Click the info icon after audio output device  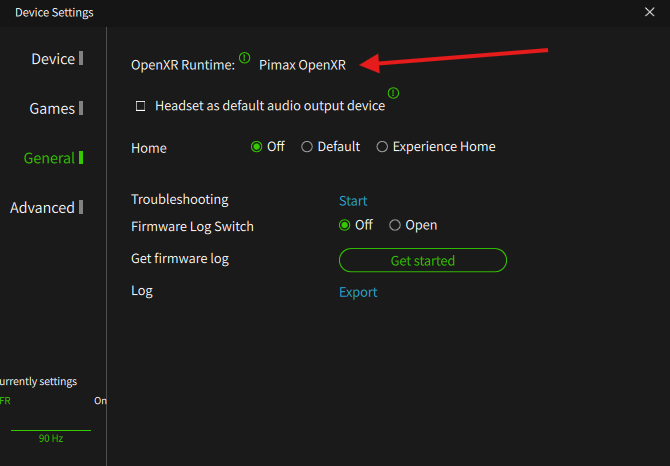393,93
